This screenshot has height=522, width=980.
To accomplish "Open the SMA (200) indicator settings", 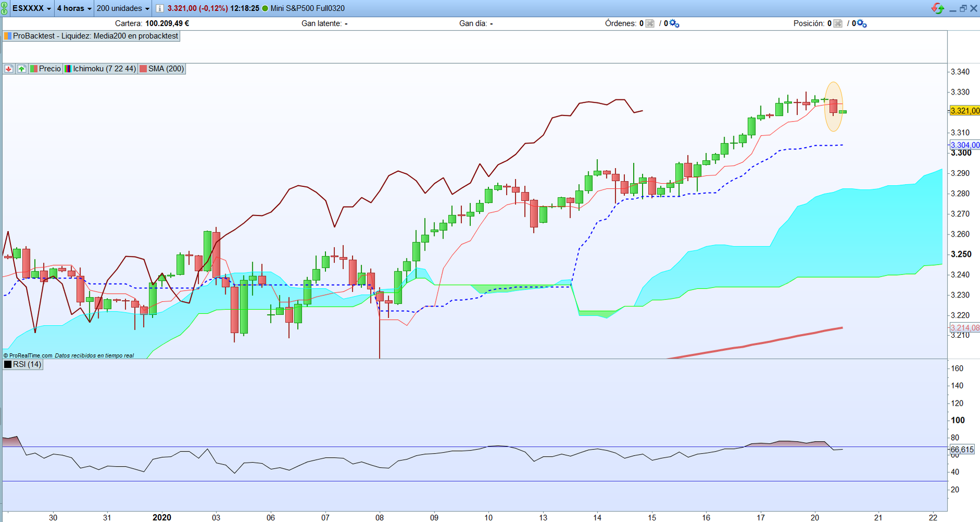I will point(162,69).
